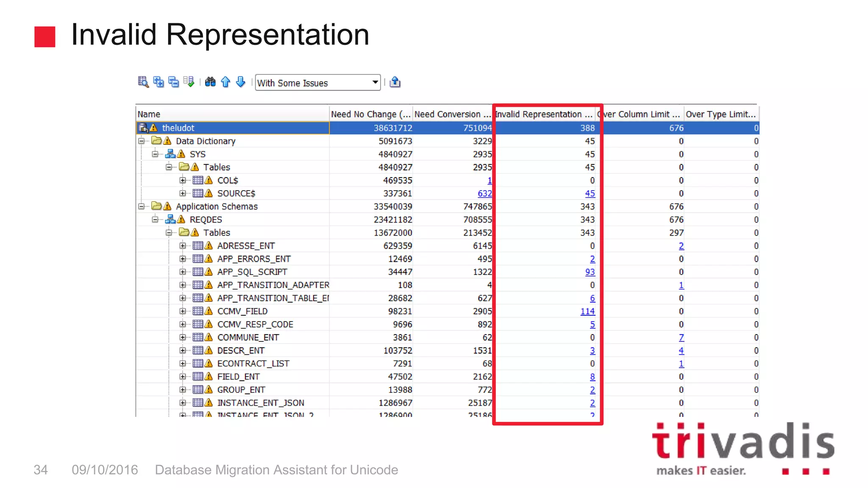
Task: Select the theludot row
Action: coord(447,128)
